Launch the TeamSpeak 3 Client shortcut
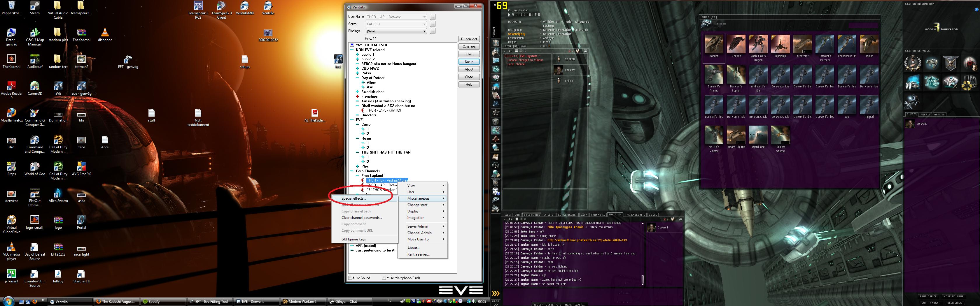The width and height of the screenshot is (980, 306). (x=221, y=10)
